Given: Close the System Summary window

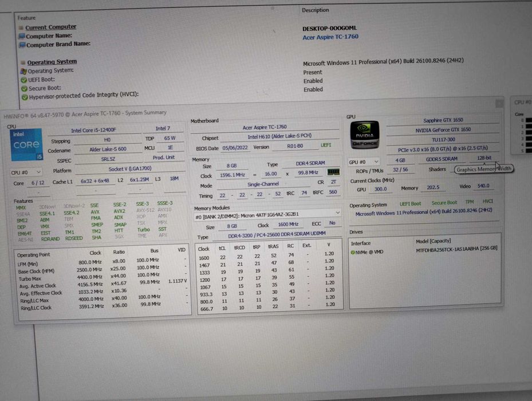Looking at the screenshot, I should coord(499,104).
